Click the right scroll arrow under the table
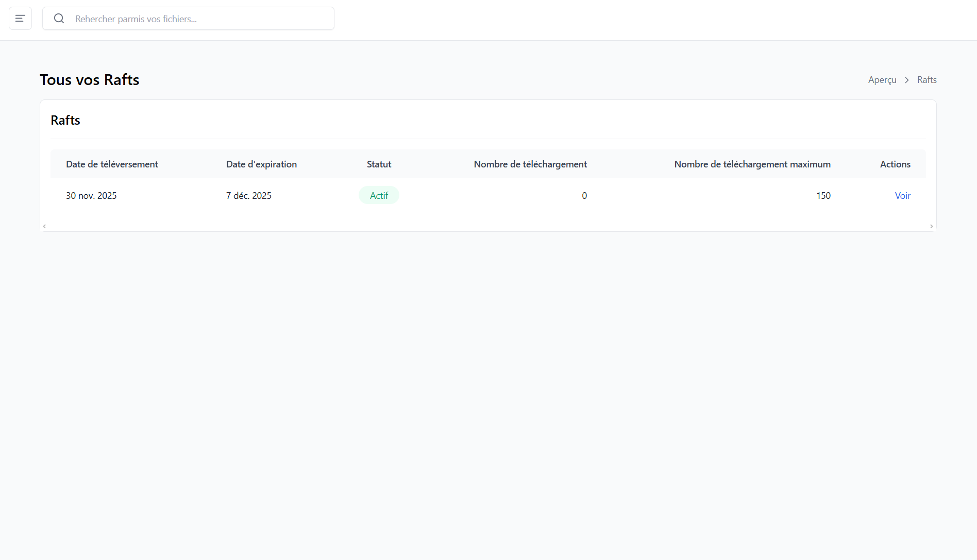 pyautogui.click(x=931, y=226)
